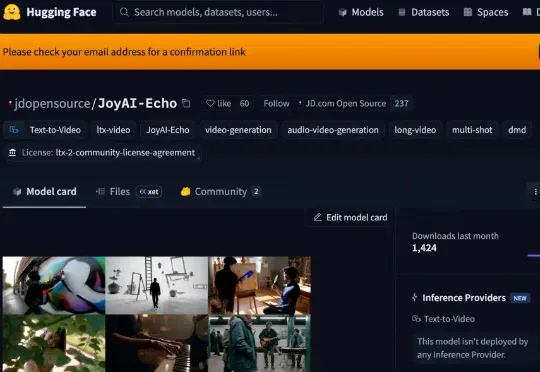Viewport: 540px width, 372px height.
Task: Open the hands on piano keys thumbnail
Action: (x=156, y=343)
